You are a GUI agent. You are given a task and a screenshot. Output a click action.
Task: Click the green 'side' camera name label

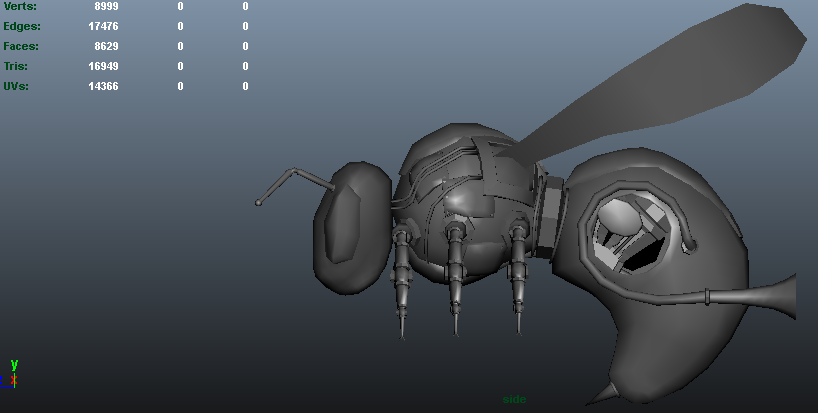tap(514, 399)
